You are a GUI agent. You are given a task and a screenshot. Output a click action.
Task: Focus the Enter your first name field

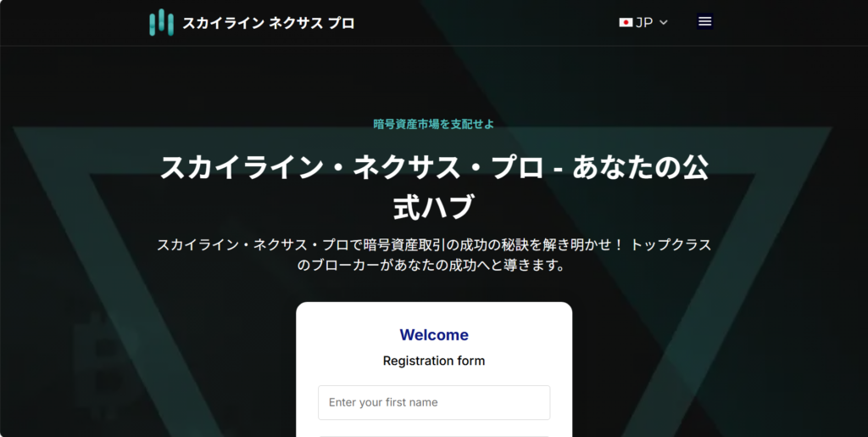(434, 402)
